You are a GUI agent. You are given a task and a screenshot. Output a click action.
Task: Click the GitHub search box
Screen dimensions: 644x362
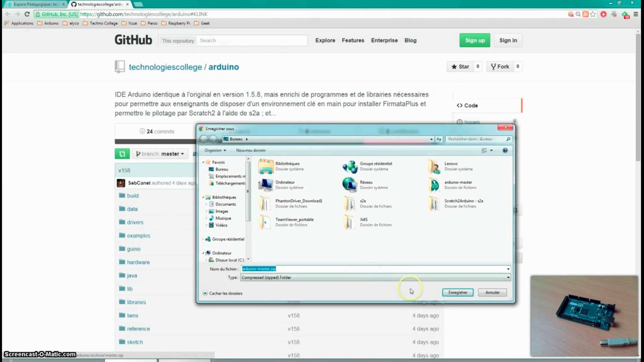(252, 40)
